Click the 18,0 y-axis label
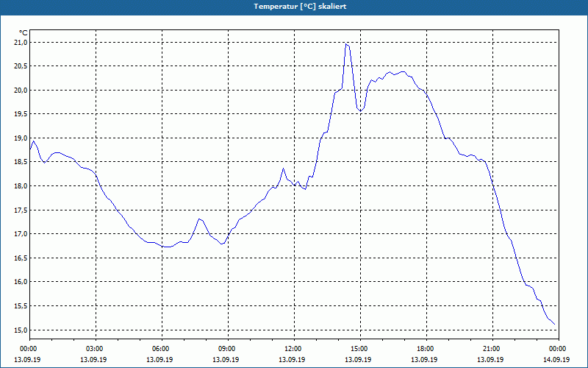The width and height of the screenshot is (588, 368). point(21,186)
